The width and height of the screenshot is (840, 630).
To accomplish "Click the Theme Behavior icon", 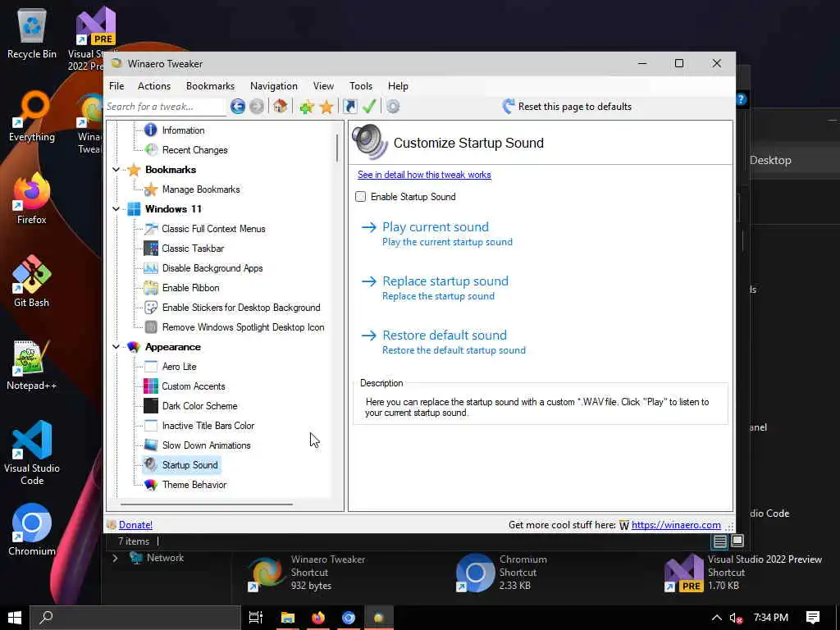I will 151,484.
